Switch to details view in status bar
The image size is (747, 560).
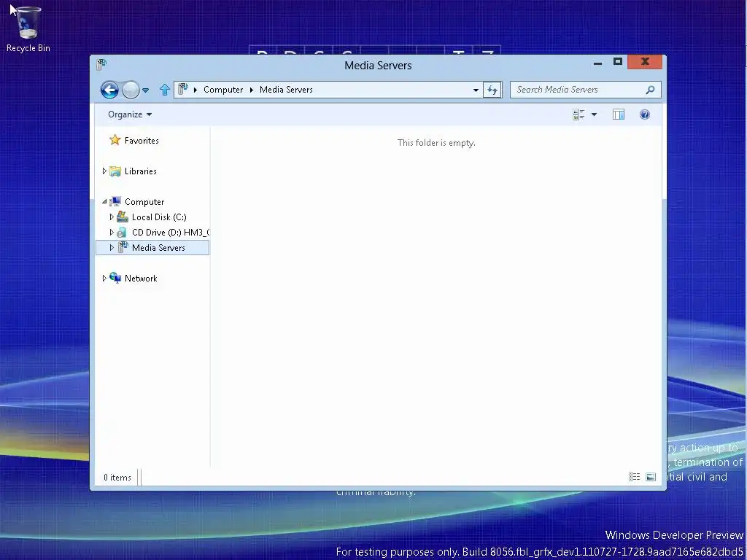[634, 477]
